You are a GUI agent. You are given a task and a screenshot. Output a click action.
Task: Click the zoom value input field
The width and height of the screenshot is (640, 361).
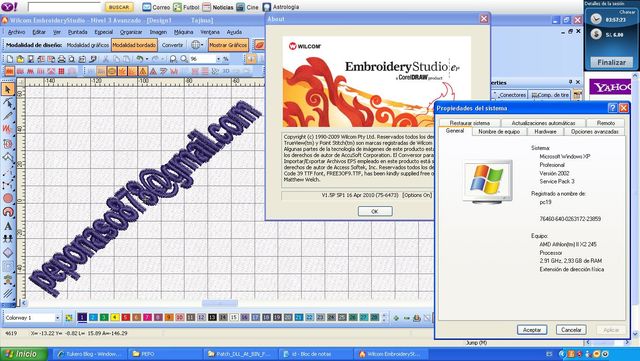(202, 59)
